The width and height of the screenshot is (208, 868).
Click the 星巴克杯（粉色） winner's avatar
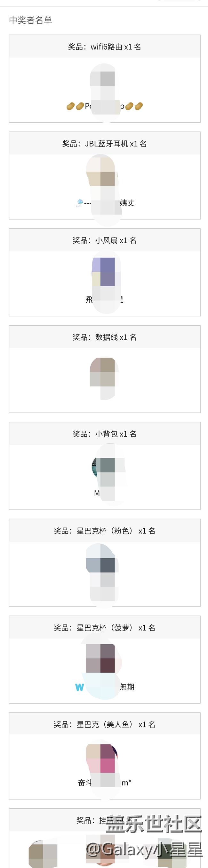[x=104, y=563]
